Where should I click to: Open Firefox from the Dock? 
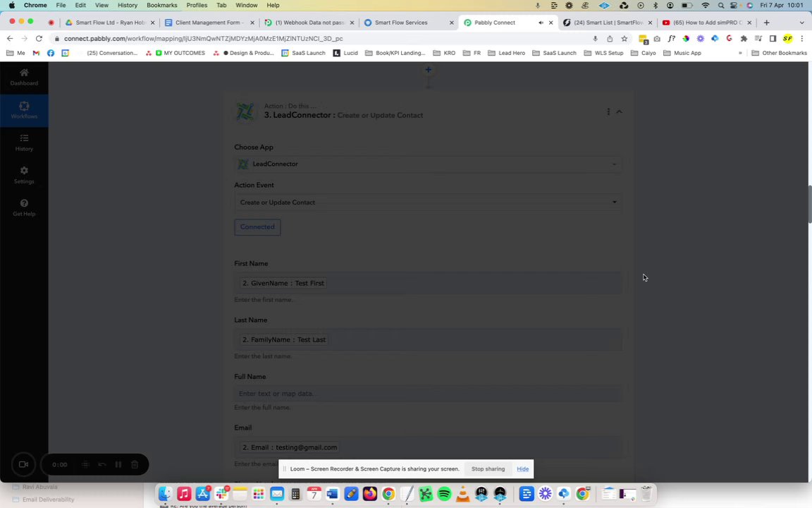(x=370, y=493)
